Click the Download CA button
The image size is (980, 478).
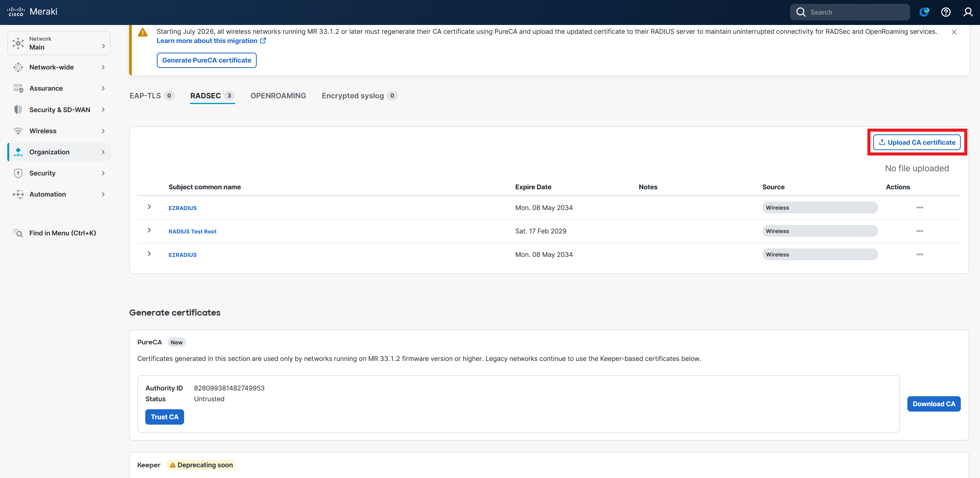tap(934, 404)
